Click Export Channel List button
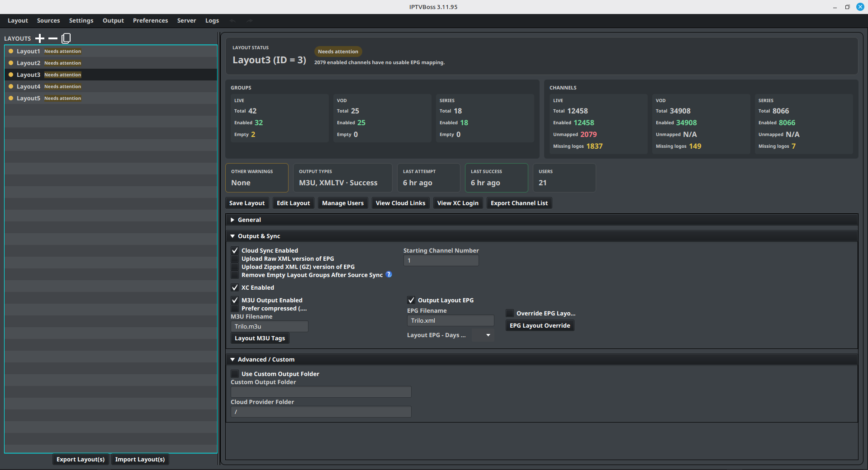Viewport: 868px width, 470px height. [519, 203]
